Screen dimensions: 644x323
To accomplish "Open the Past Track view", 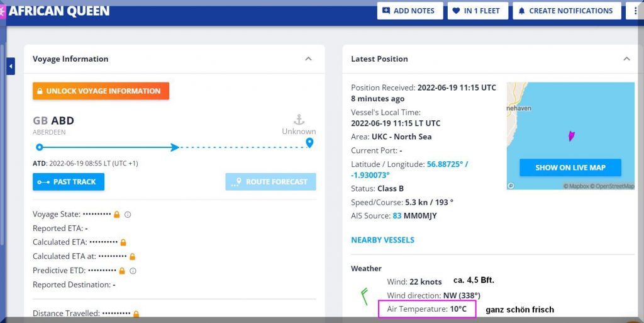I will pyautogui.click(x=69, y=182).
